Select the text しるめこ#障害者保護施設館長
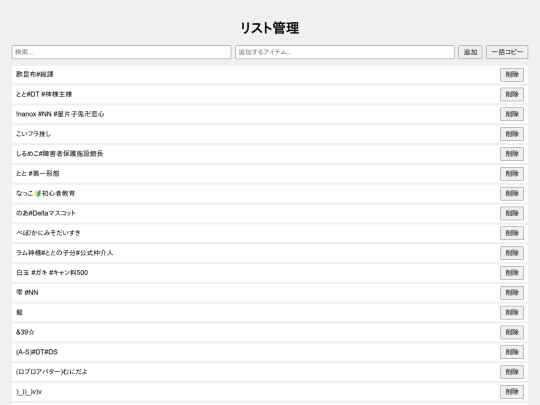This screenshot has height=405, width=540. (x=60, y=154)
